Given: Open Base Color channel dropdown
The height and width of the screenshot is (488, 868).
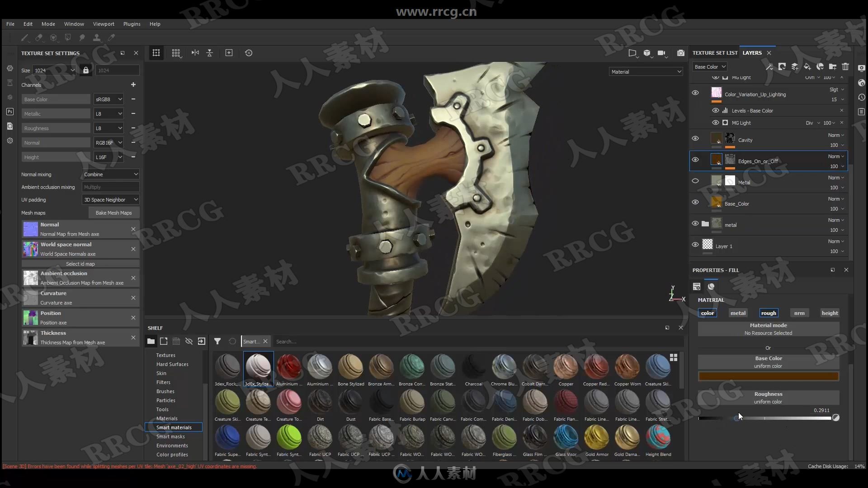Looking at the screenshot, I should tap(108, 99).
